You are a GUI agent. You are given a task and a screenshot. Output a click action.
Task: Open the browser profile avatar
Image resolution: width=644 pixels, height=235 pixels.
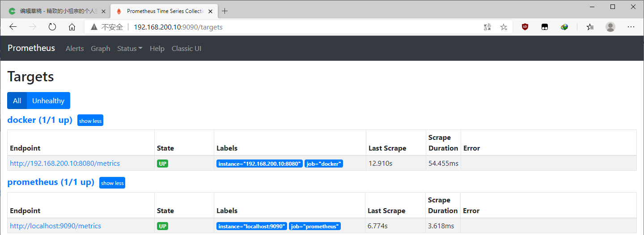pos(610,27)
